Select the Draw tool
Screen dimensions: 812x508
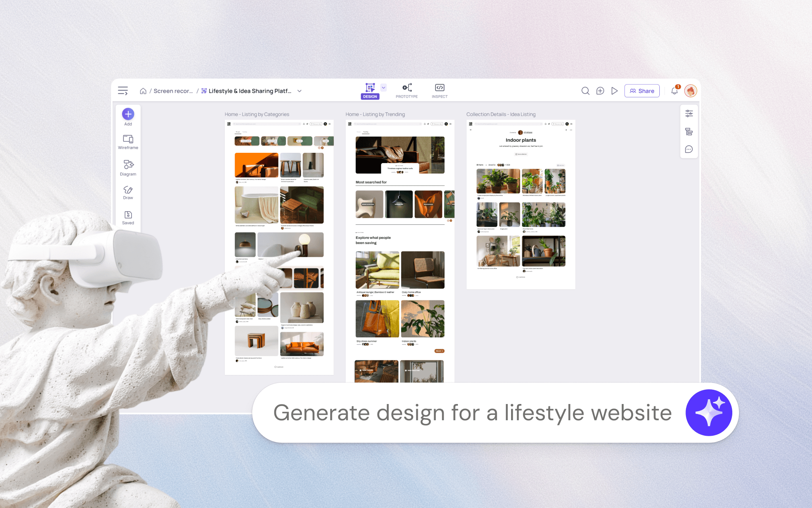click(128, 190)
